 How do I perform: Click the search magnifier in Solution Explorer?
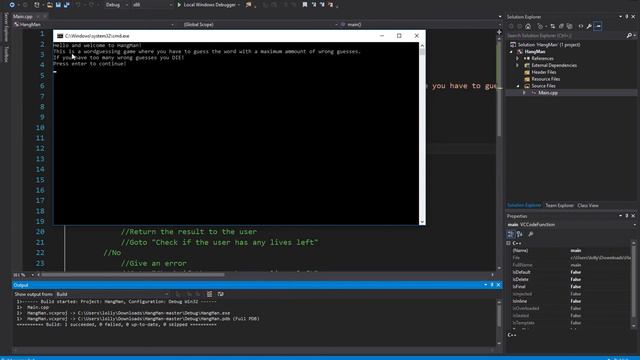click(629, 36)
